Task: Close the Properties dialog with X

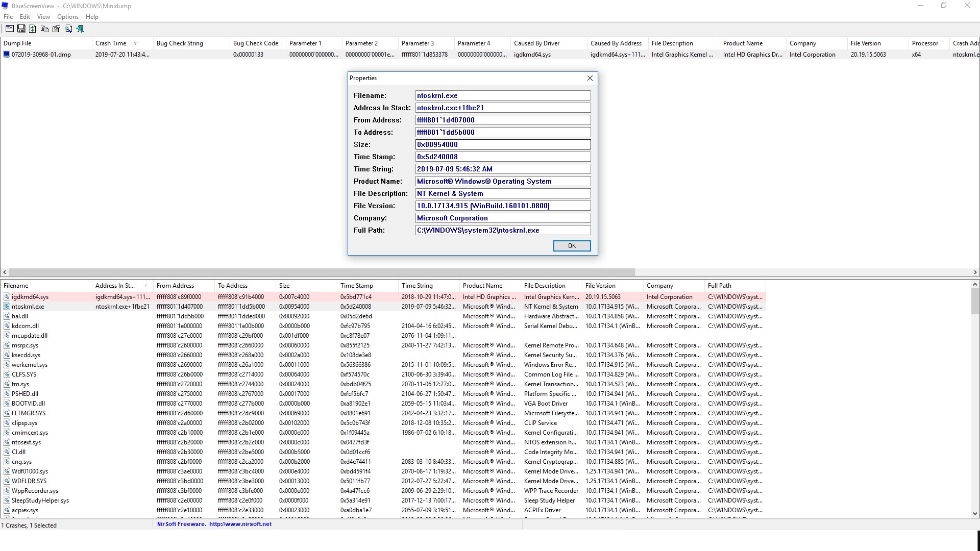Action: (590, 78)
